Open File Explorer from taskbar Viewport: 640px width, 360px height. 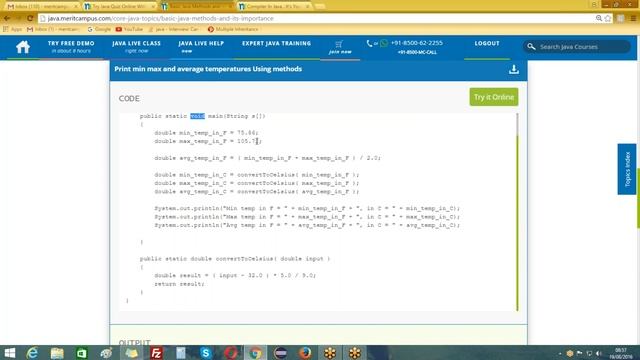pos(57,353)
